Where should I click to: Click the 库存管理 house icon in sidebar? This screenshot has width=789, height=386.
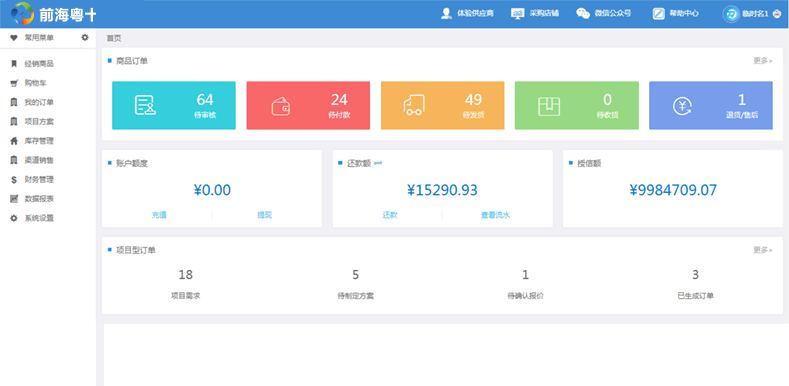click(x=14, y=141)
